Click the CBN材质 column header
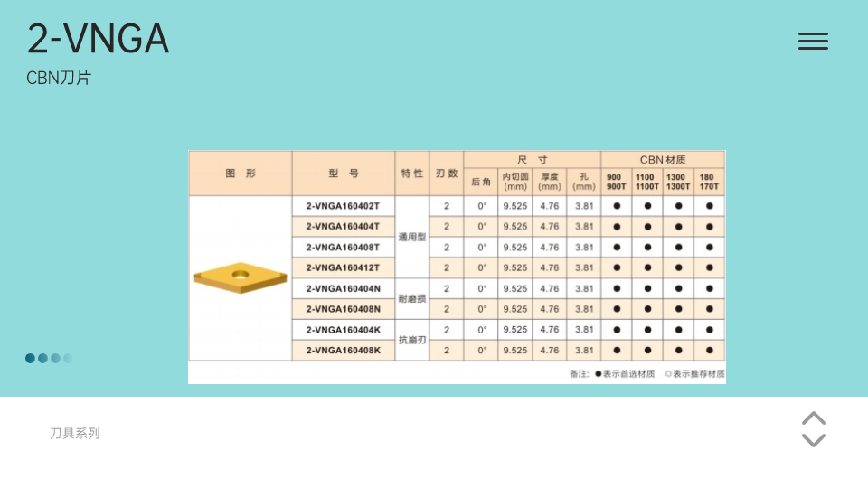Screen dimensions: 868x488 coord(662,159)
